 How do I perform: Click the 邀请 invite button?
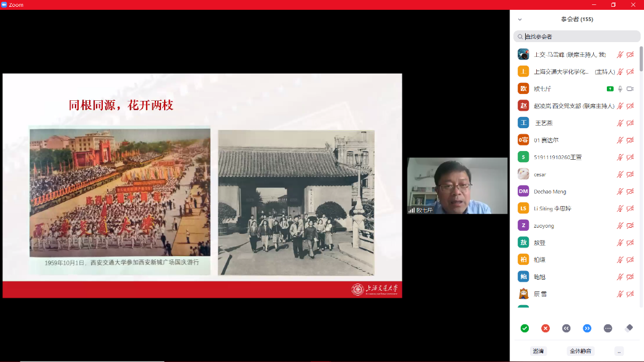point(538,351)
